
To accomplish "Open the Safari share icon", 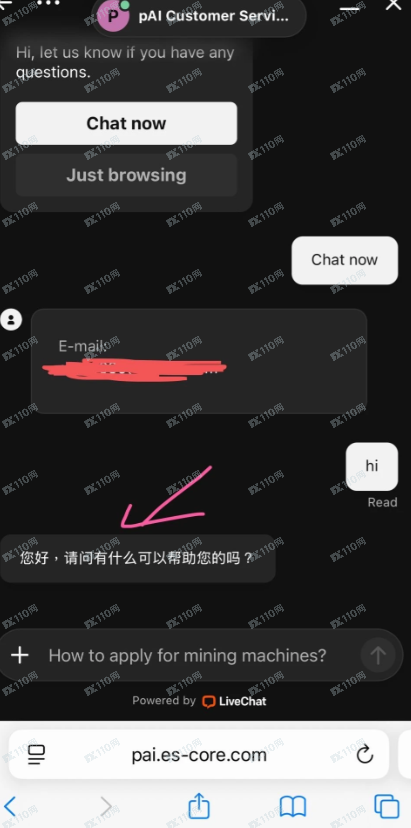I will [199, 806].
